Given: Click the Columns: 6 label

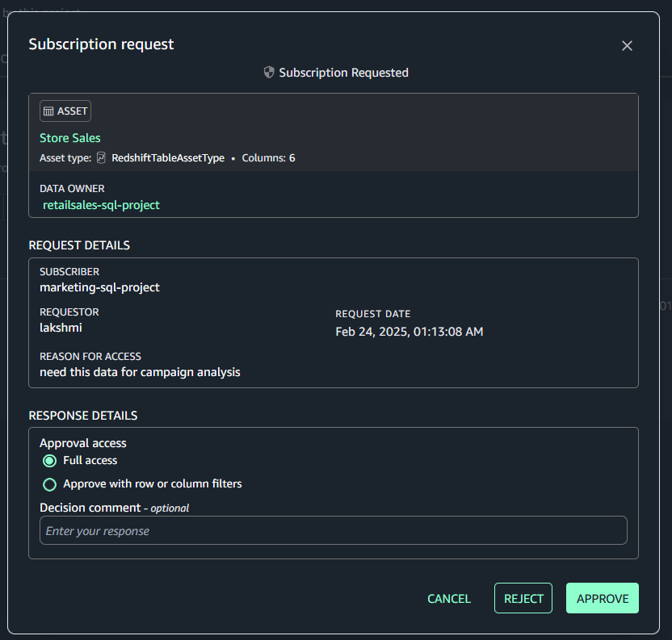Looking at the screenshot, I should point(268,158).
